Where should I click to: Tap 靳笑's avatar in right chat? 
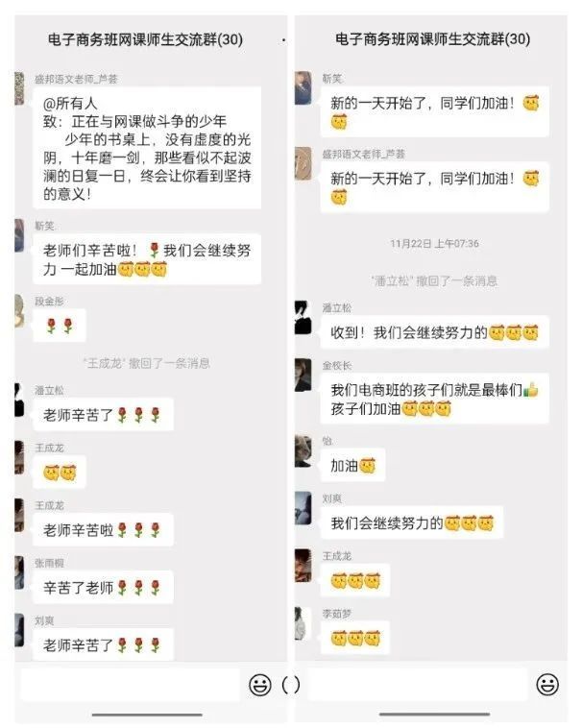[x=303, y=87]
